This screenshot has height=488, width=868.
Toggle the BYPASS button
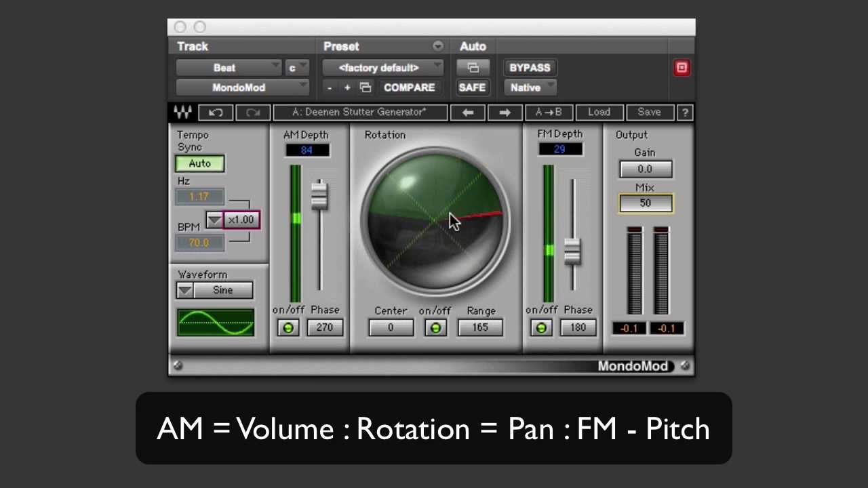point(530,68)
